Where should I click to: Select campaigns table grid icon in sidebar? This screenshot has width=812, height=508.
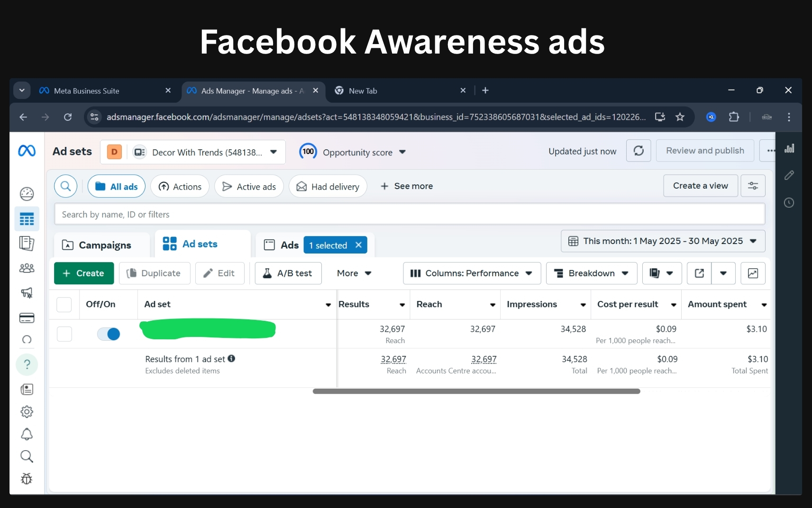coord(27,219)
